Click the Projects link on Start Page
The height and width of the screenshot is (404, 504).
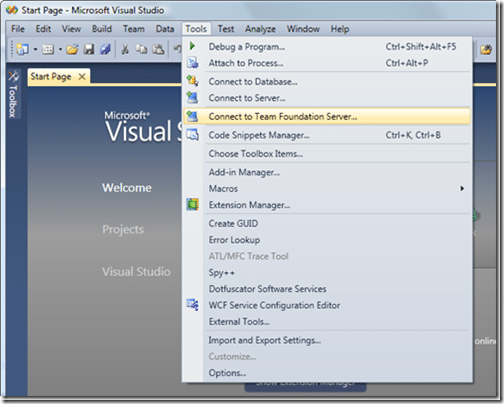point(123,230)
